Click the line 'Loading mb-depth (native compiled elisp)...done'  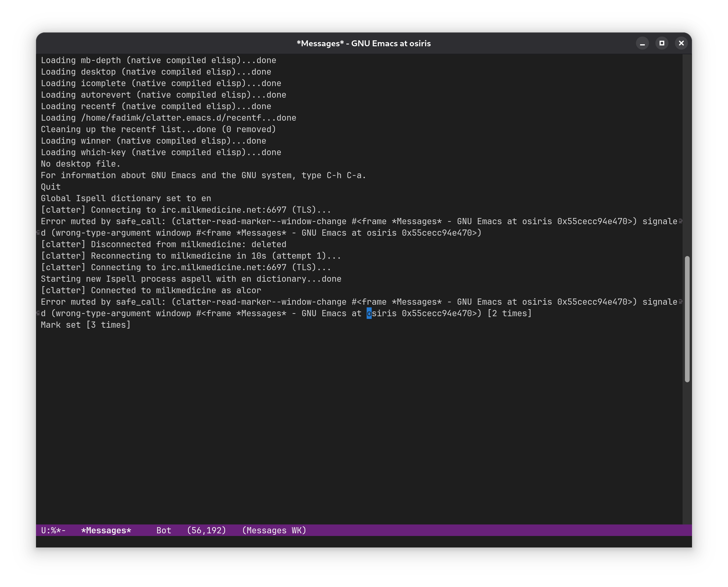click(159, 60)
